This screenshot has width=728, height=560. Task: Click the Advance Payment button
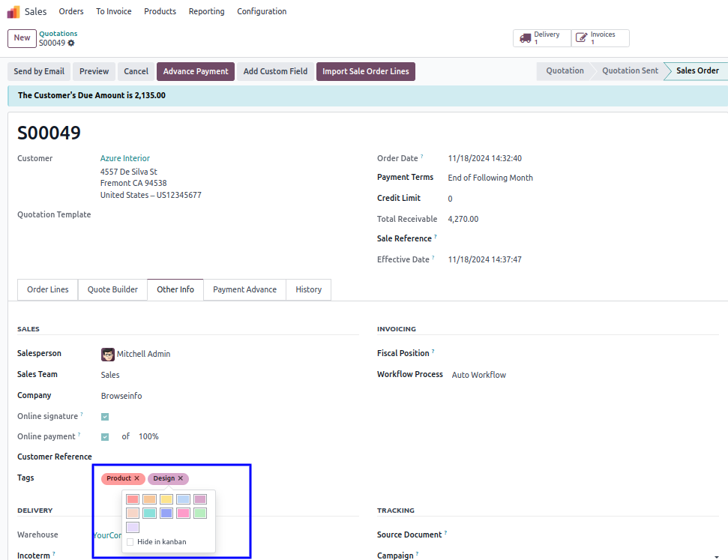tap(196, 71)
